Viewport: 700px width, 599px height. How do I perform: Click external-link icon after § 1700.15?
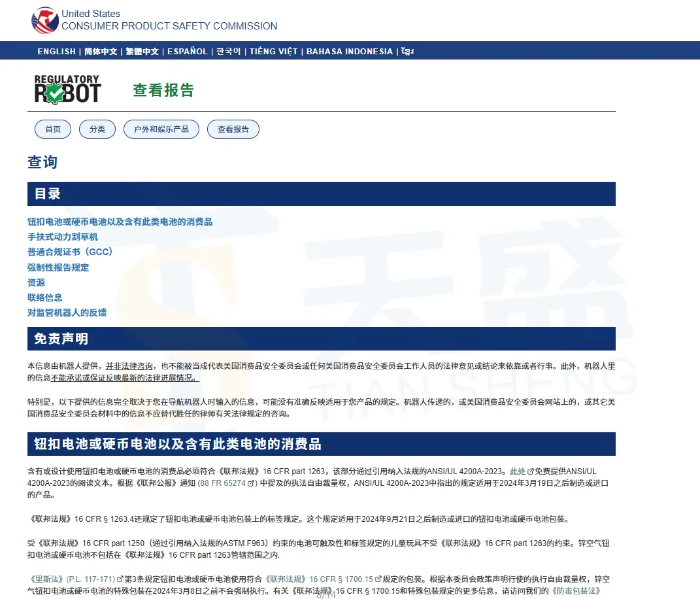378,579
